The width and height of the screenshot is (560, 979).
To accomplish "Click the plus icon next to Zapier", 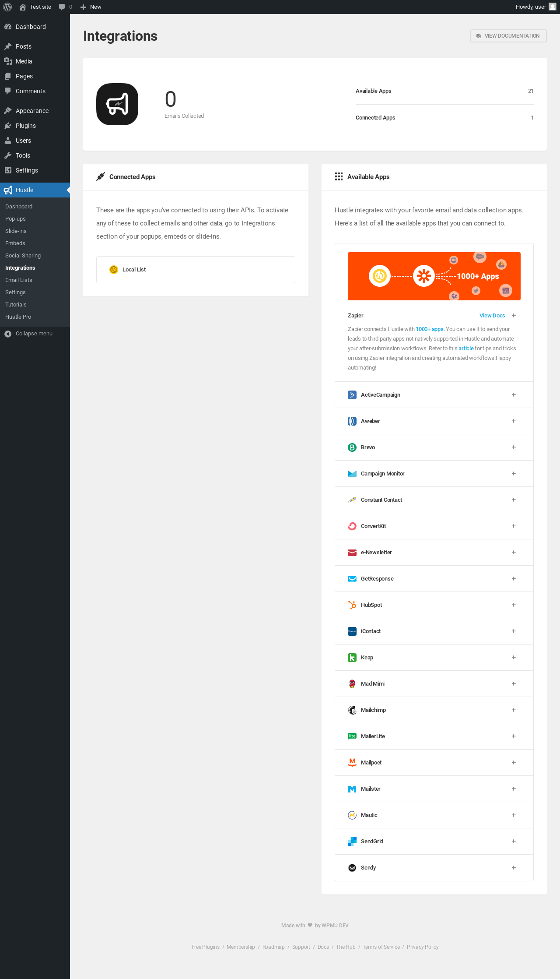I will pos(514,316).
